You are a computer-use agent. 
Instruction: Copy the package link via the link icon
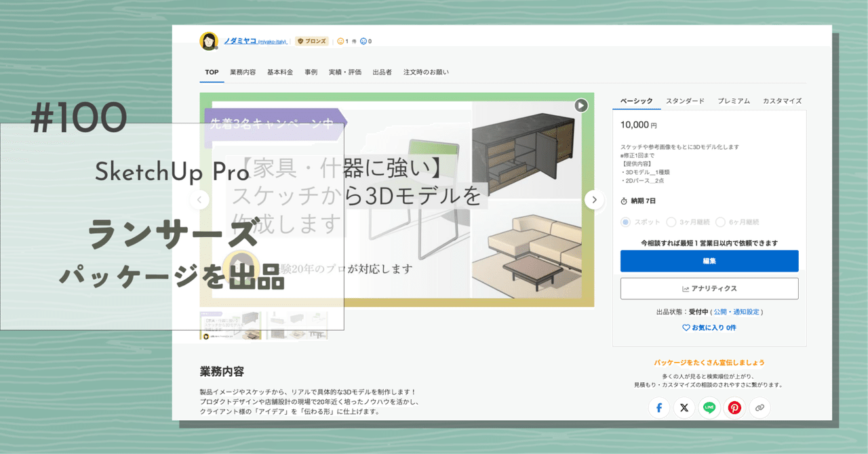pyautogui.click(x=759, y=407)
